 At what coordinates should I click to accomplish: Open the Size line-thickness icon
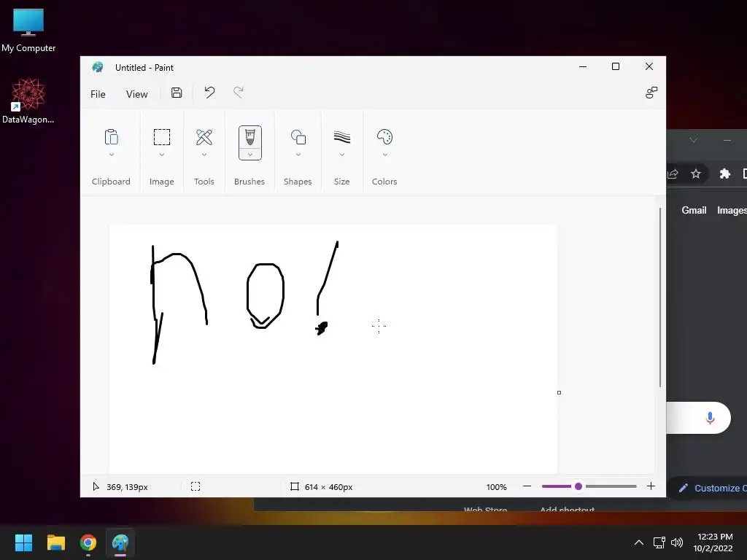342,137
